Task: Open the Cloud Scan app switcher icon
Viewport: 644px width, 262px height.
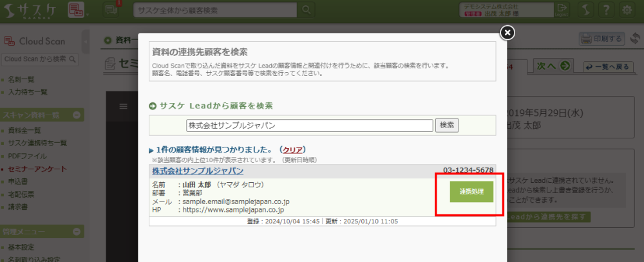Action: coord(76,10)
